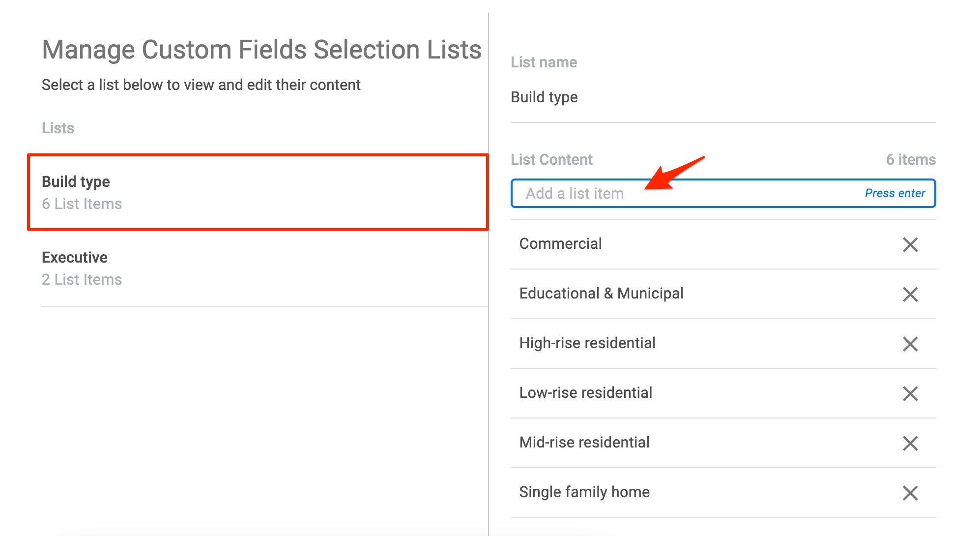Remove High-rise residential via X icon
980x536 pixels.
click(x=910, y=344)
